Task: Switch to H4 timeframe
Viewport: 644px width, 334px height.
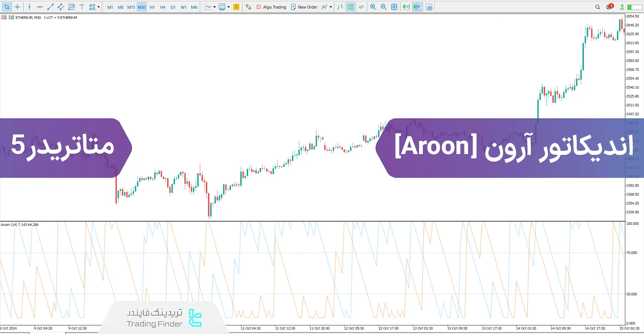Action: coord(163,7)
